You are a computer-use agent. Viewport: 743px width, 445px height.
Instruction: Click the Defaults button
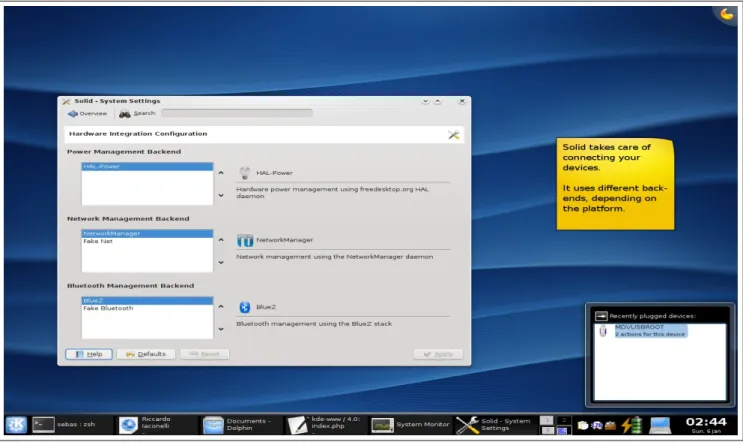tap(146, 354)
